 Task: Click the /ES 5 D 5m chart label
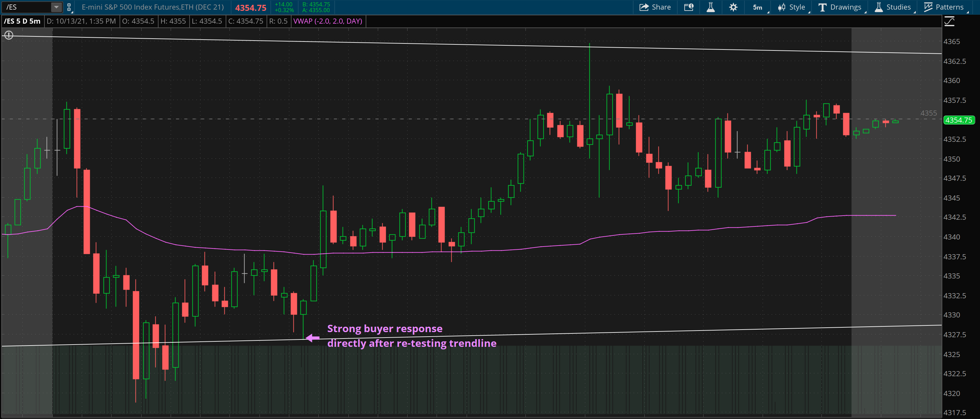21,21
